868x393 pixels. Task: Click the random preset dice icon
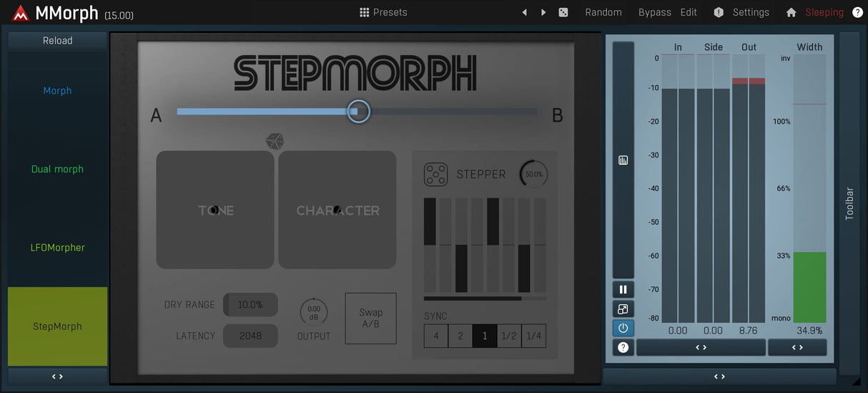point(563,12)
